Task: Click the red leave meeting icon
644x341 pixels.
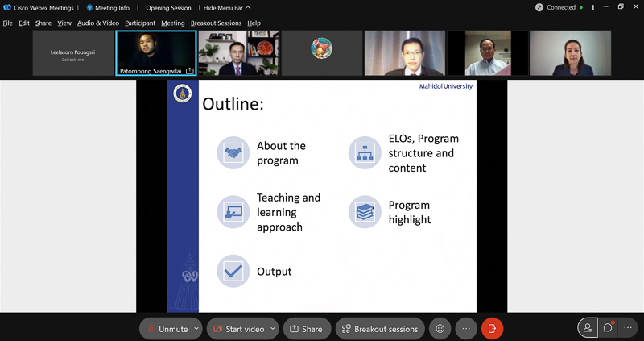Action: [x=492, y=329]
